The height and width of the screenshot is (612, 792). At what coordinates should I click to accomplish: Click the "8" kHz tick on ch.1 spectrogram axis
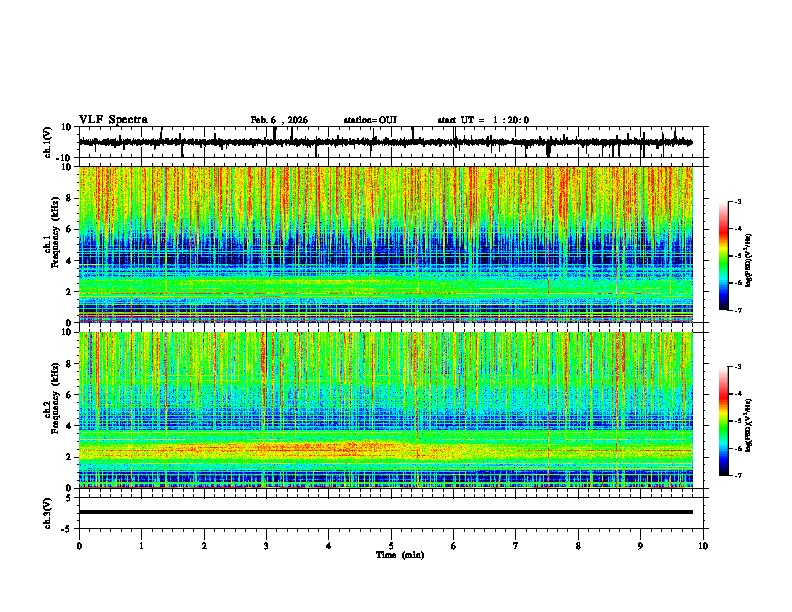pos(69,198)
